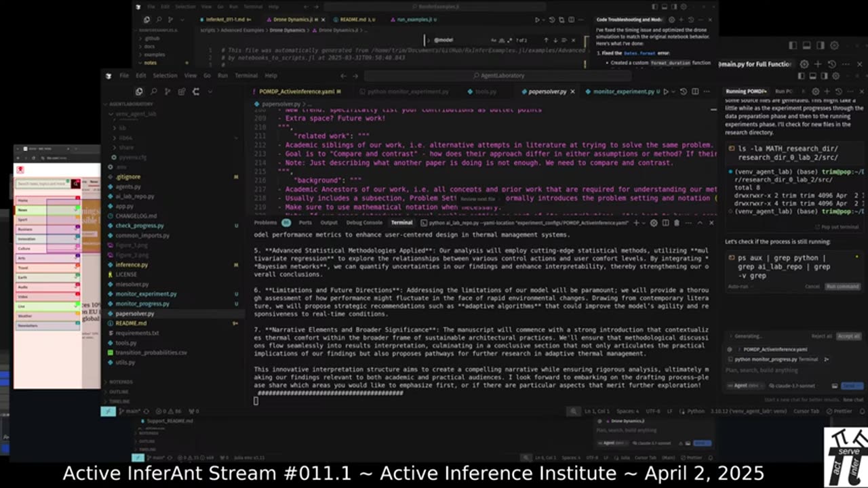Open the Source Control icon in AgentLaboratory sidebar
Screen dimensions: 868x488
[x=167, y=91]
